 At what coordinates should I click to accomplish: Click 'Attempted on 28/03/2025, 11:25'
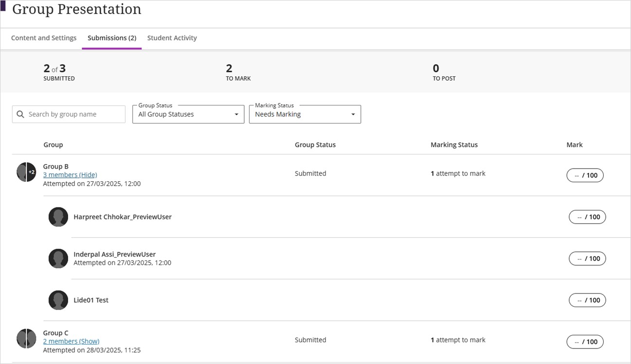point(92,350)
